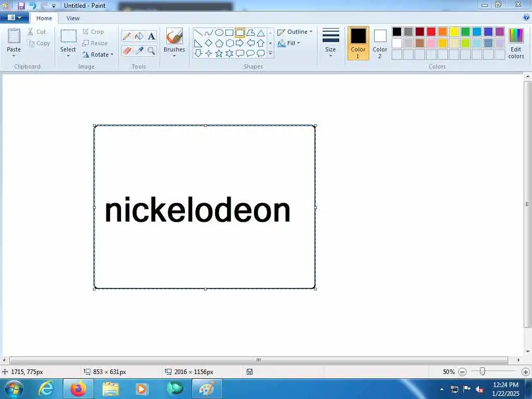Choose the Rounded rectangular callout shape

(240, 54)
